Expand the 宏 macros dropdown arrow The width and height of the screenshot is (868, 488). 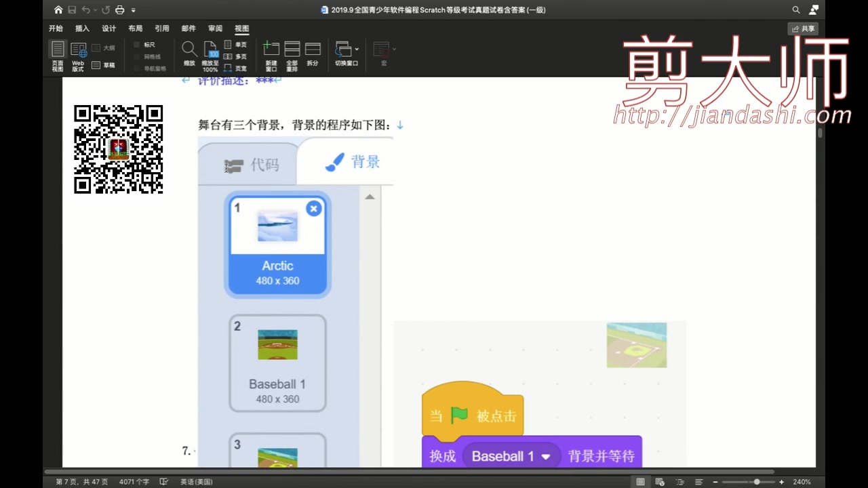point(394,49)
